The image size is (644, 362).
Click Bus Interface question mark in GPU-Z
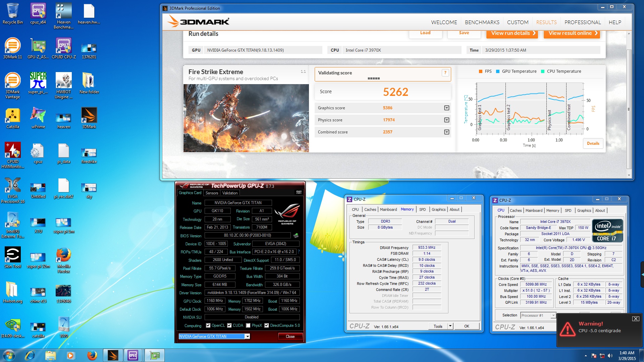point(299,252)
